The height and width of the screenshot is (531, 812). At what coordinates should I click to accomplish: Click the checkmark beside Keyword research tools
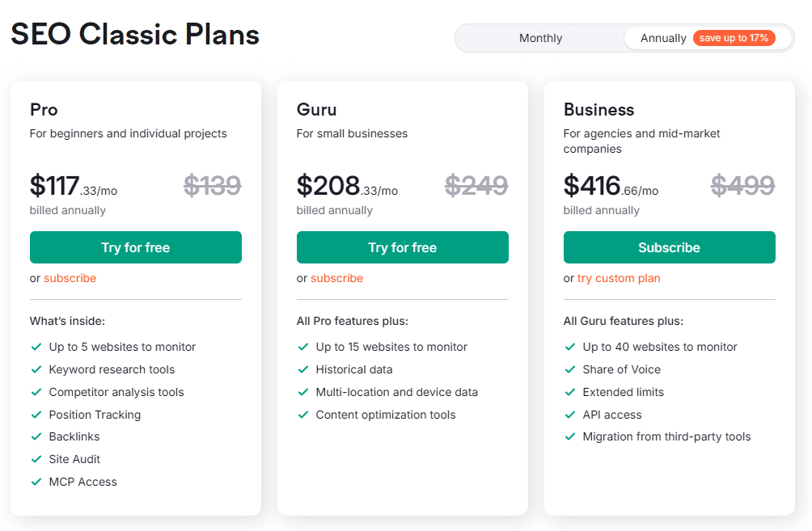click(36, 369)
